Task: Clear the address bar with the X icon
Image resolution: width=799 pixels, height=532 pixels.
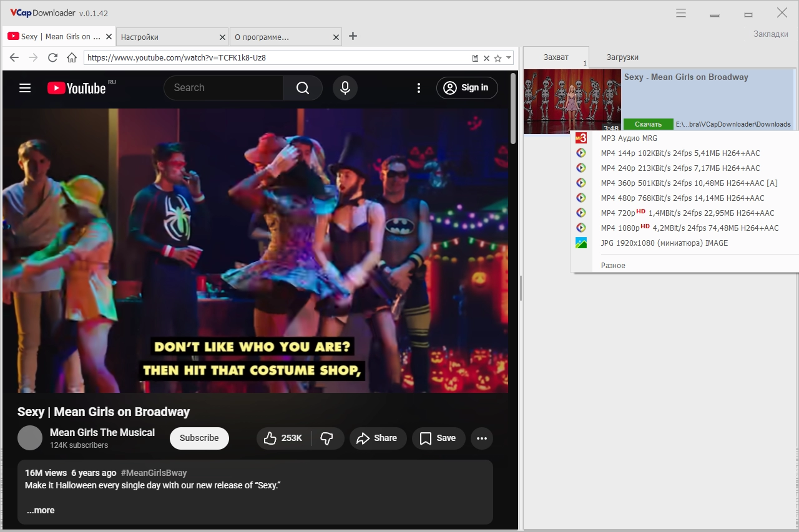Action: tap(486, 58)
